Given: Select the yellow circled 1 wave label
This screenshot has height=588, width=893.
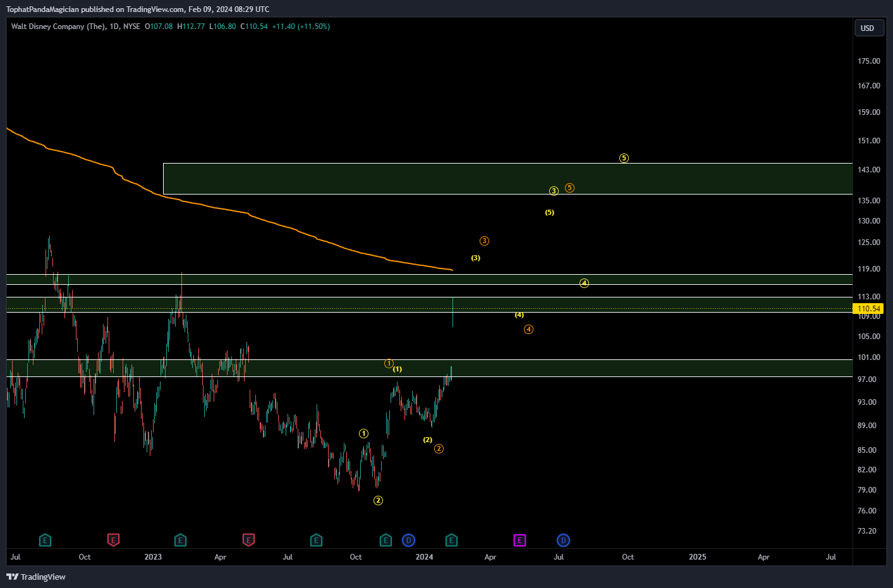Looking at the screenshot, I should [363, 433].
